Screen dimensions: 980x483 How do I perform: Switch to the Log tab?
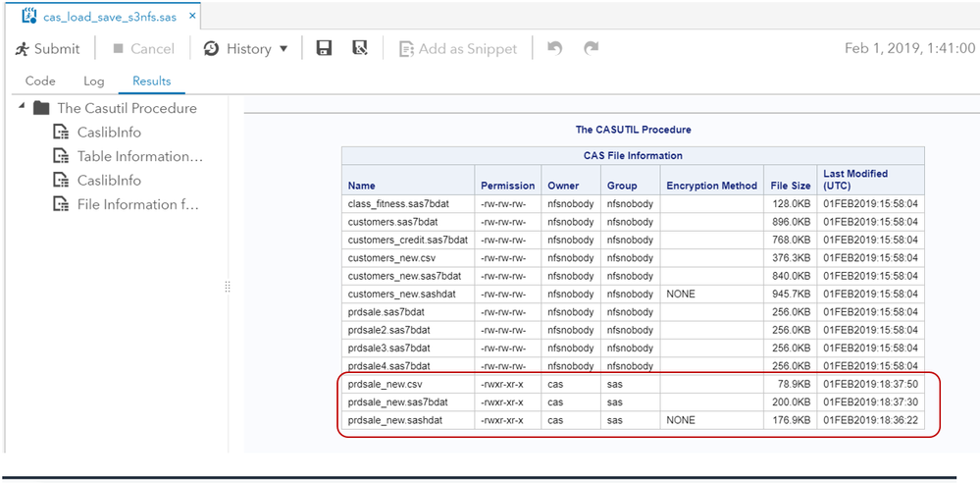pos(93,81)
